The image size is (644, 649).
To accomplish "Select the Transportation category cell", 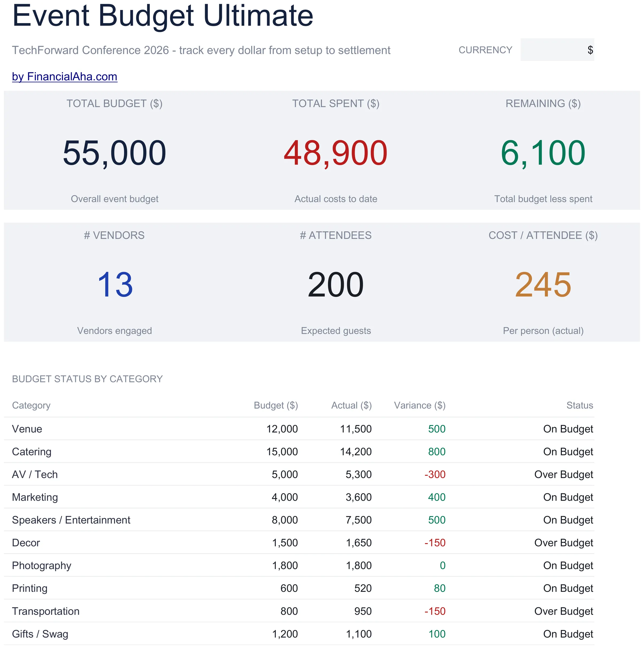I will pyautogui.click(x=46, y=612).
